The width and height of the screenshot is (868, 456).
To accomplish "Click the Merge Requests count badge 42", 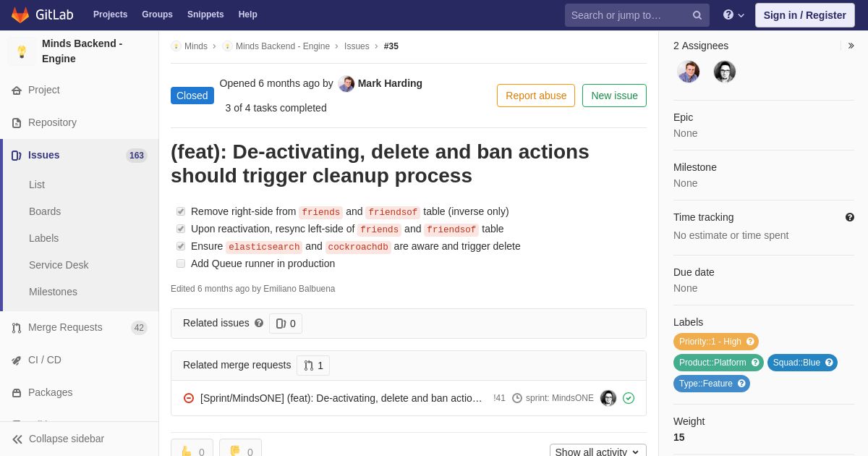I will coord(139,328).
